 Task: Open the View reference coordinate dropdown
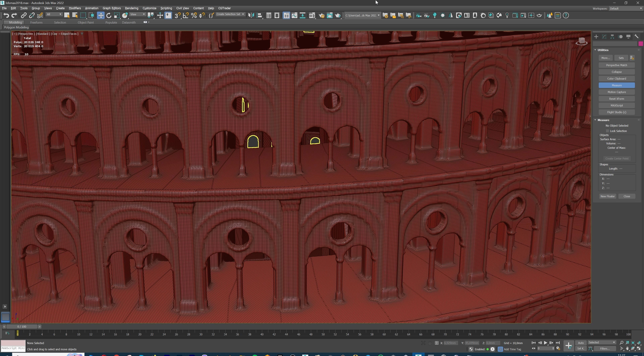point(138,14)
